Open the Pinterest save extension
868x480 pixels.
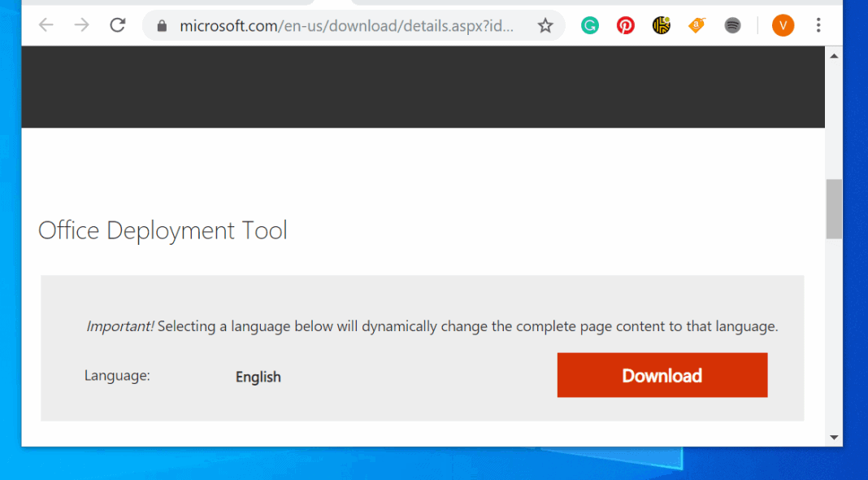coord(625,25)
